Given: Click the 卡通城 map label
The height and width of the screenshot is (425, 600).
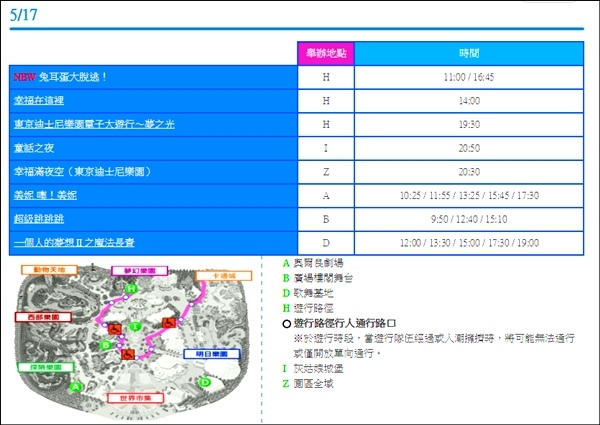Looking at the screenshot, I should click(224, 276).
